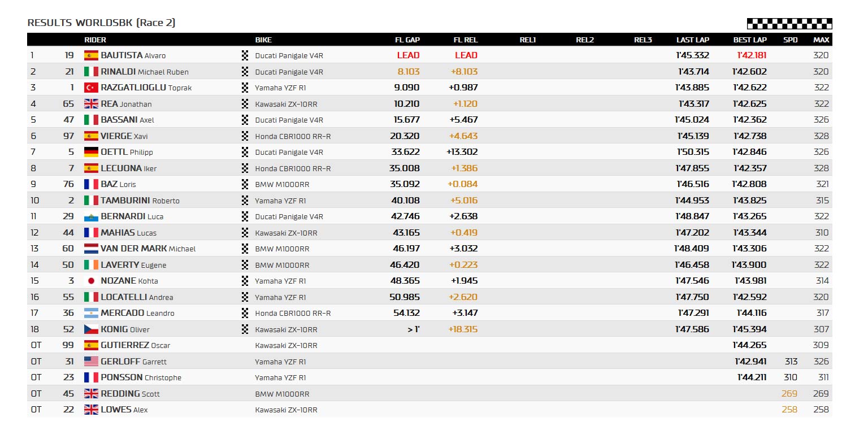This screenshot has width=868, height=426.
Task: Click the REL3 column header
Action: click(643, 40)
